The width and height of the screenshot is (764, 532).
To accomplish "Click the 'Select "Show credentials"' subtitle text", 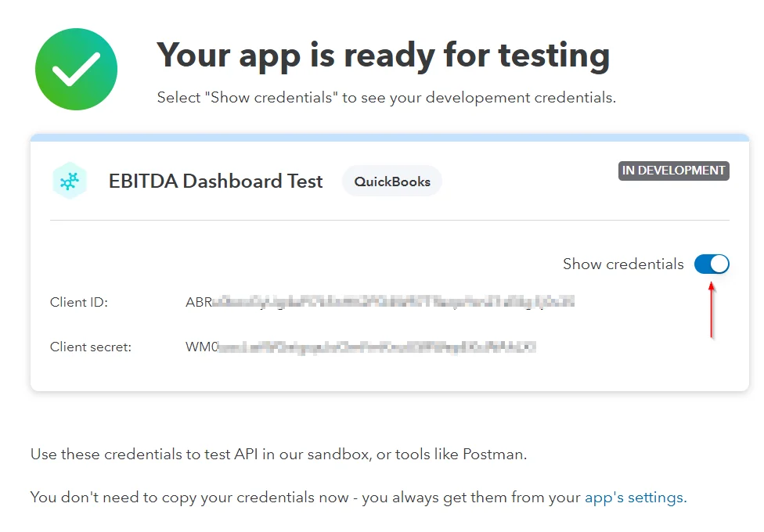I will tap(387, 98).
